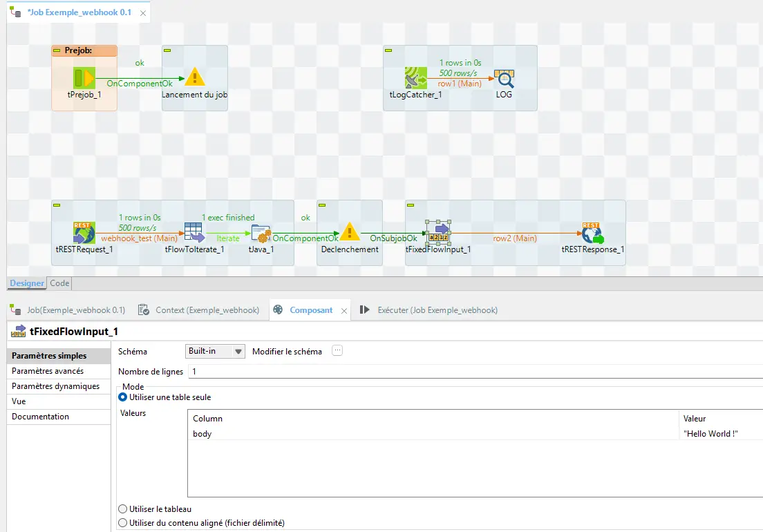Screen dimensions: 763x532
Task: Collapse the tLogCatcher_1 subjob box
Action: pos(388,50)
